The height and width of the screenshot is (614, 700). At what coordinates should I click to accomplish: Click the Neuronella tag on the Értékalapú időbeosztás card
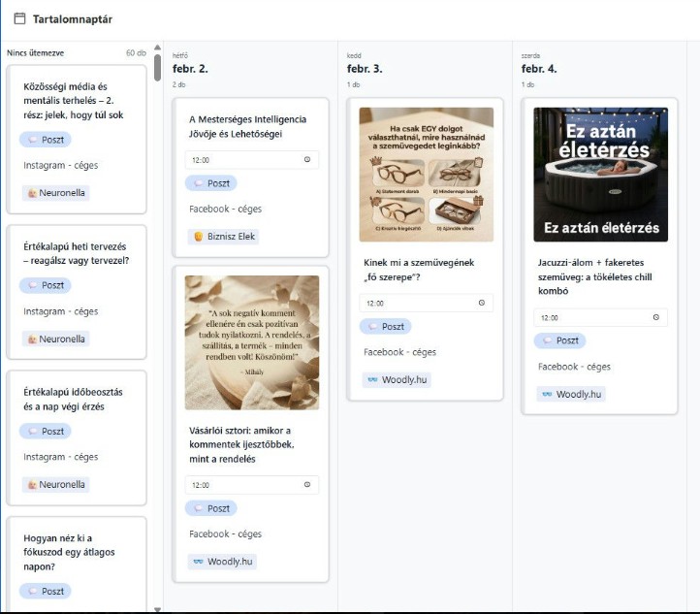pos(56,484)
